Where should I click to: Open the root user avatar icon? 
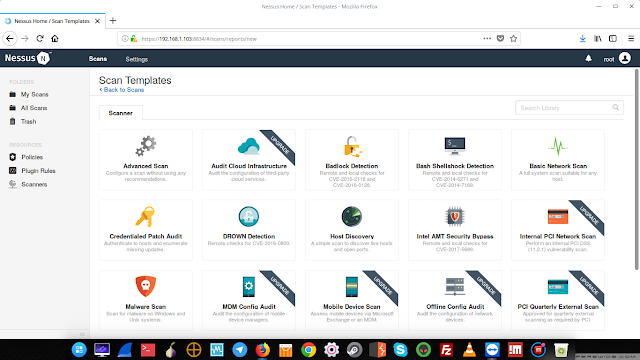[x=624, y=58]
